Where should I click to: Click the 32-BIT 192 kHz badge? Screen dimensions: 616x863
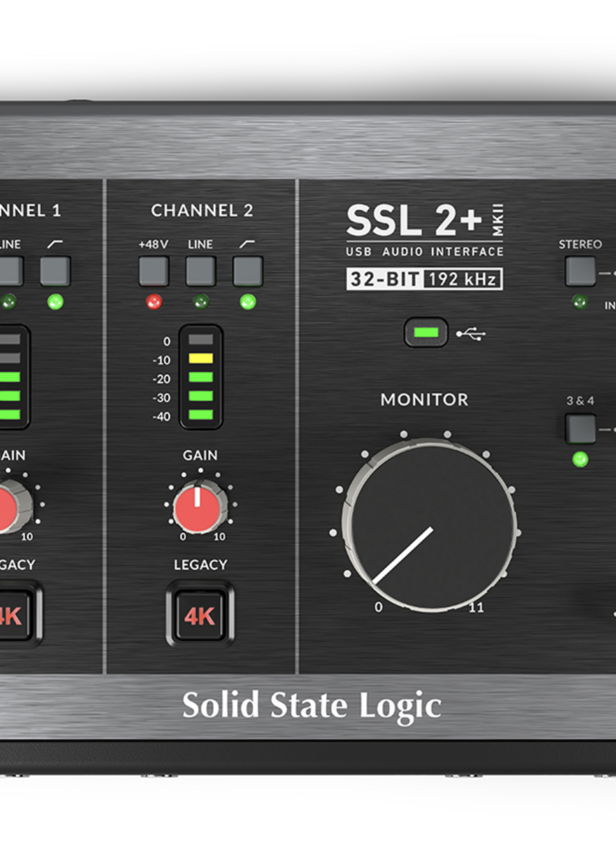coord(424,279)
